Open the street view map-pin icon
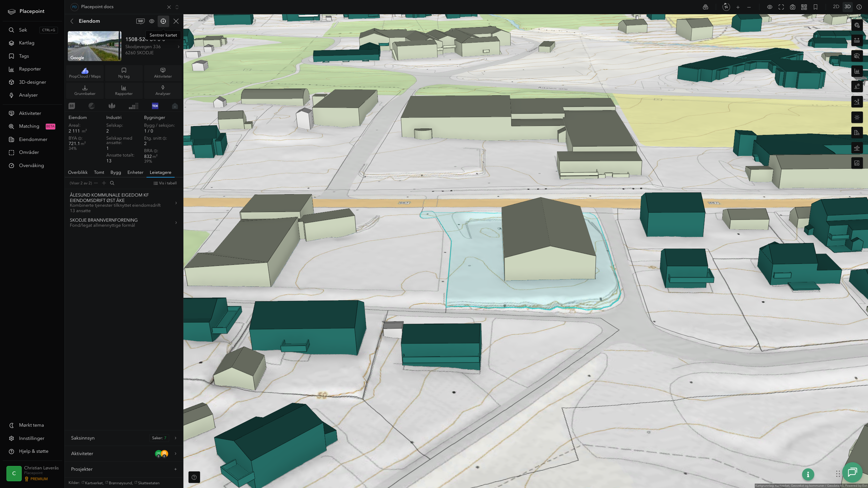The image size is (868, 488). [x=705, y=7]
